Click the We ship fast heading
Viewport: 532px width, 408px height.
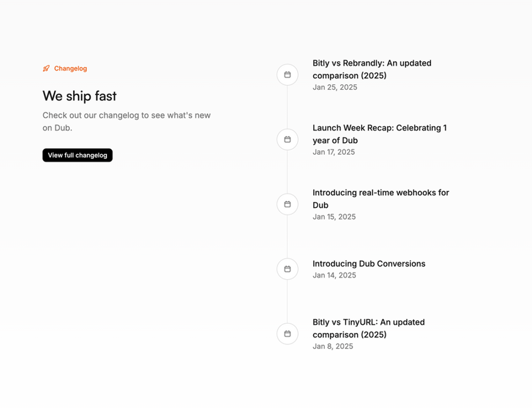tap(79, 96)
